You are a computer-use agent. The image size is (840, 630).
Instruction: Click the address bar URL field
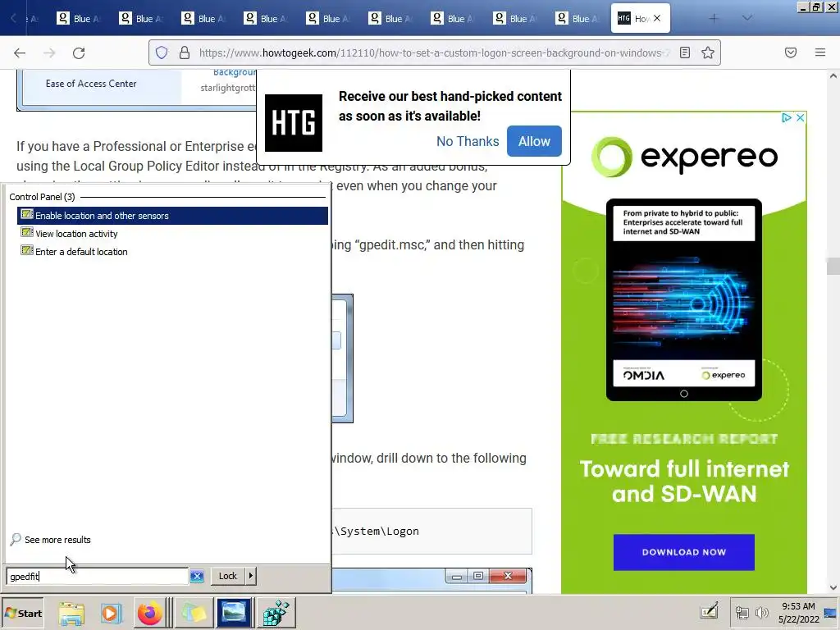click(433, 52)
